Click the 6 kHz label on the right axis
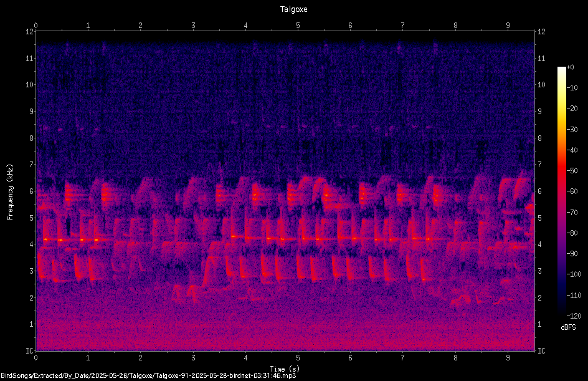Image resolution: width=588 pixels, height=381 pixels. click(x=539, y=191)
